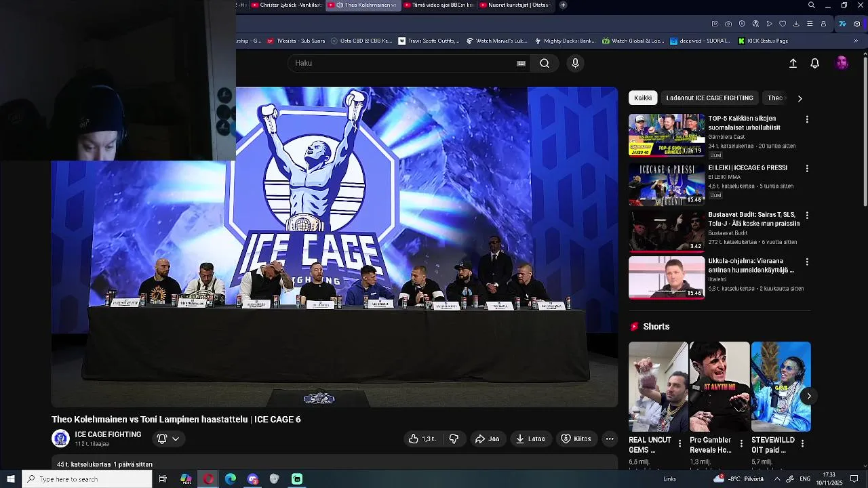
Task: Select the Kaikki filter chip
Action: click(x=643, y=98)
